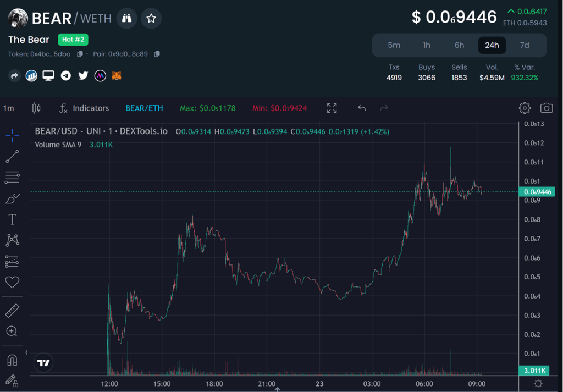Enter fullscreen chart mode
The width and height of the screenshot is (563, 392).
(332, 108)
